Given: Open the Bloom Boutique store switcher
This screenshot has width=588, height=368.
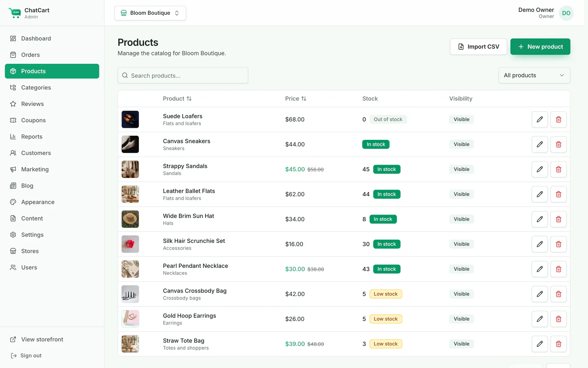Looking at the screenshot, I should point(150,13).
